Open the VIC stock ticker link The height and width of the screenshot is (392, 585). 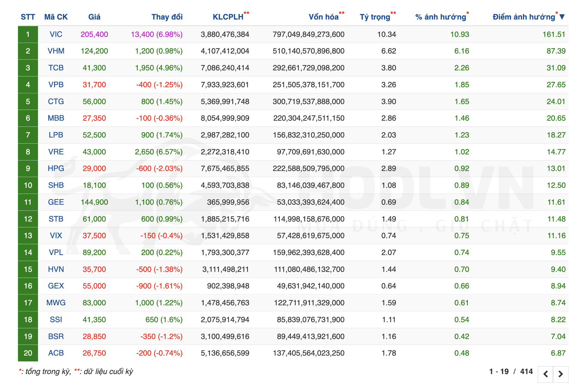tap(56, 34)
